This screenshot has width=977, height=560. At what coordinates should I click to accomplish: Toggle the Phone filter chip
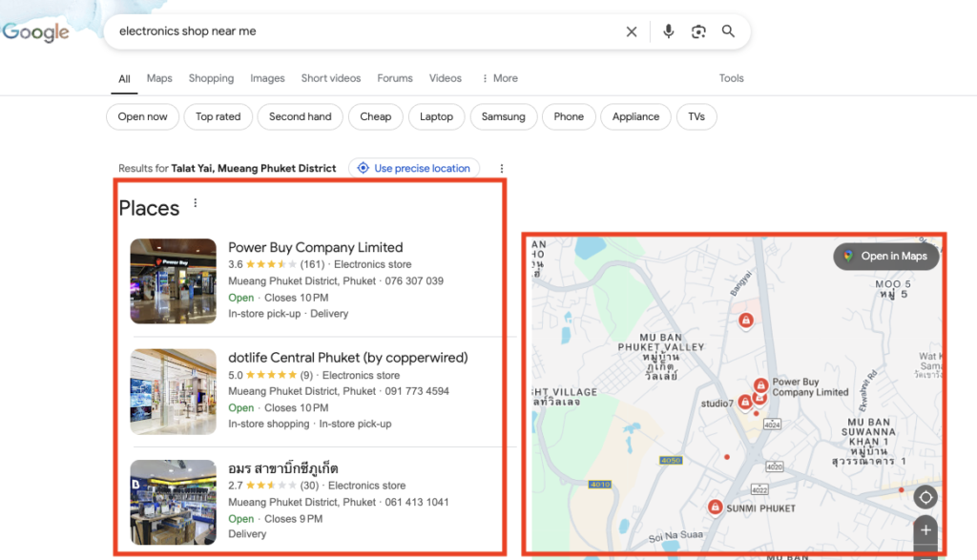pos(569,116)
